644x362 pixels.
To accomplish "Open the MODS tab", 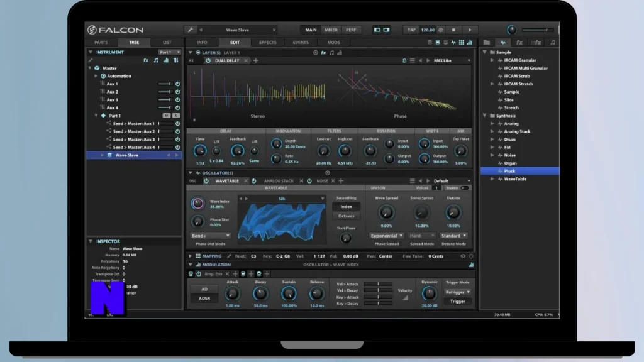I will coord(333,42).
